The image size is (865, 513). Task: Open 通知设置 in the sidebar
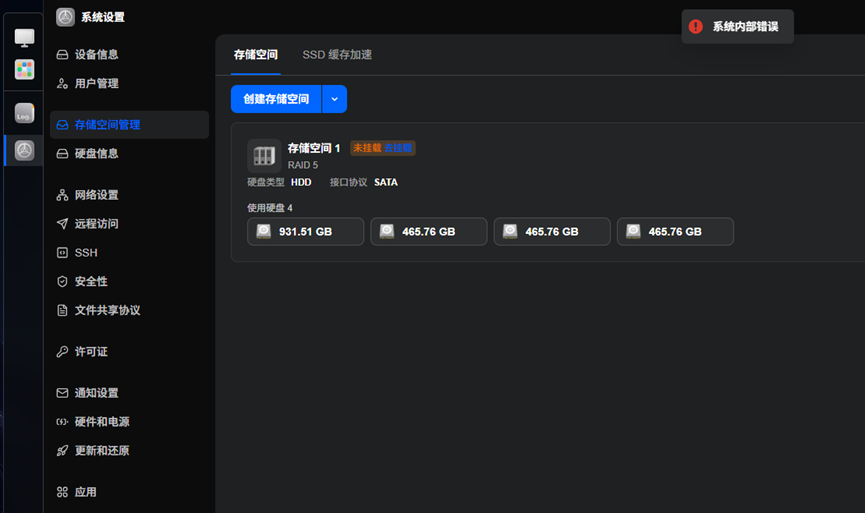click(129, 393)
